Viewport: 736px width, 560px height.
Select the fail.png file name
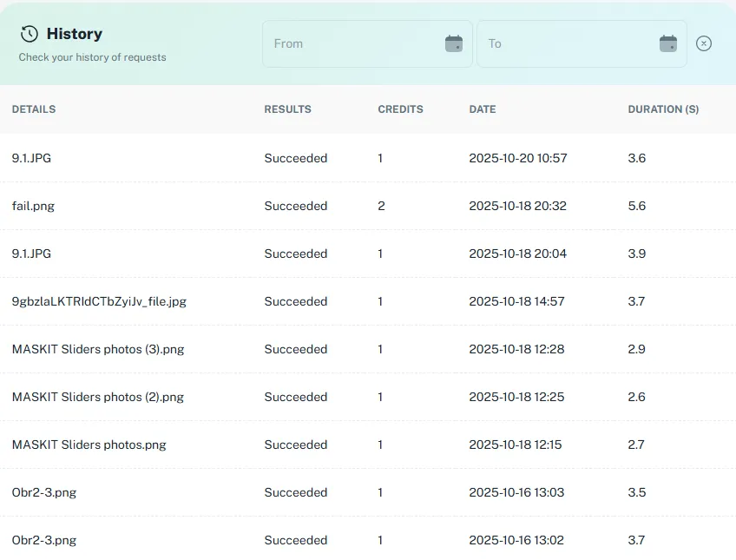[x=33, y=206]
